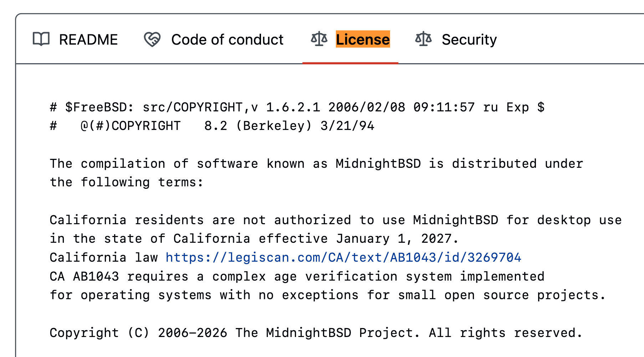This screenshot has height=357, width=644.
Task: Click the Code of conduct heart icon
Action: (x=152, y=39)
